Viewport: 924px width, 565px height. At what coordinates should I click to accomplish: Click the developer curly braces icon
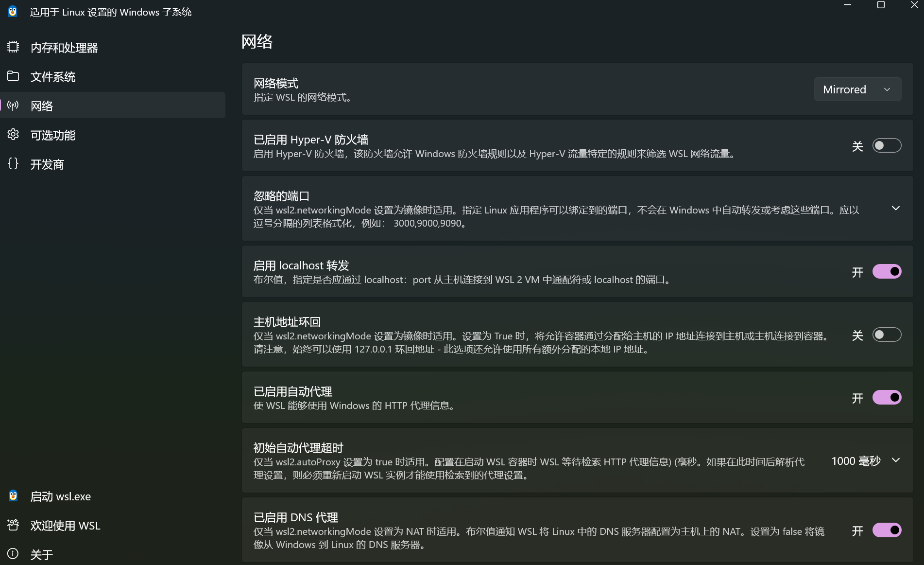[x=13, y=163]
